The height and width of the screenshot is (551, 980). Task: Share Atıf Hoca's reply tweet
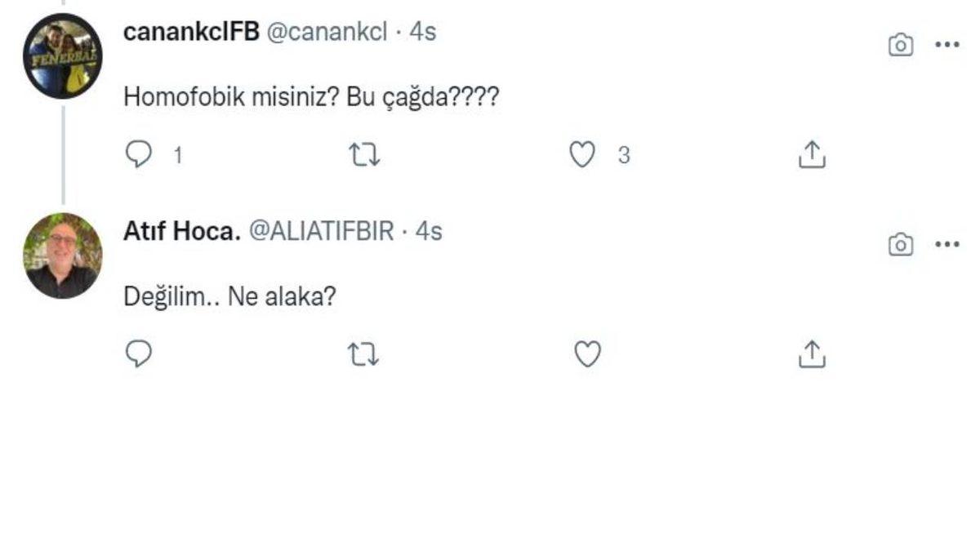812,353
